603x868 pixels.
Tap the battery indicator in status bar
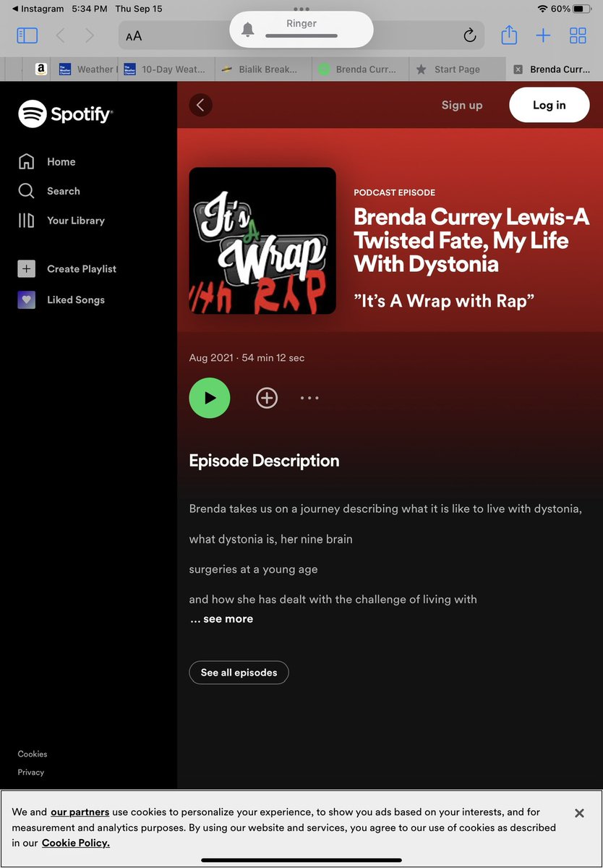pyautogui.click(x=582, y=9)
